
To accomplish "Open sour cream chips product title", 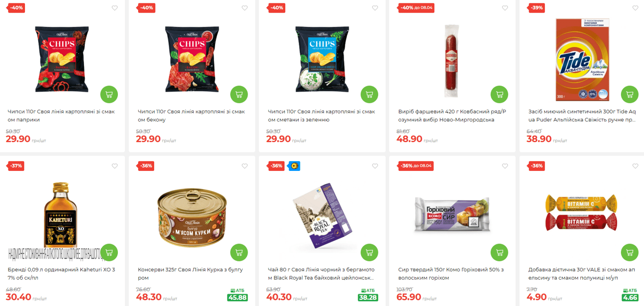I will tap(322, 116).
